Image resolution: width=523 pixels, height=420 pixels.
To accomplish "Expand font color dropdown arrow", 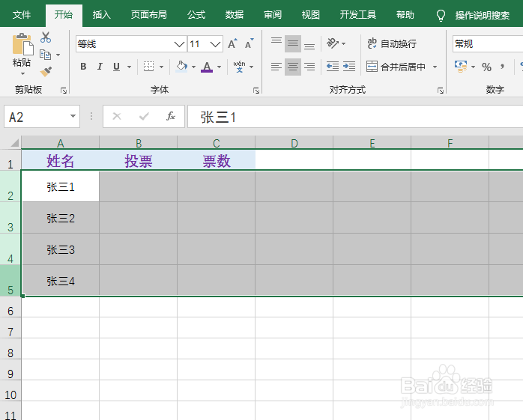I will tap(219, 67).
